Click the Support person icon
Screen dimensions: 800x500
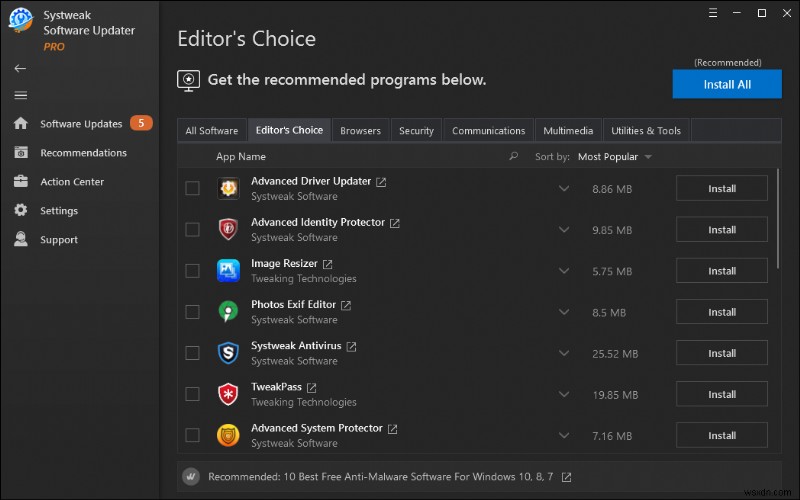tap(21, 239)
